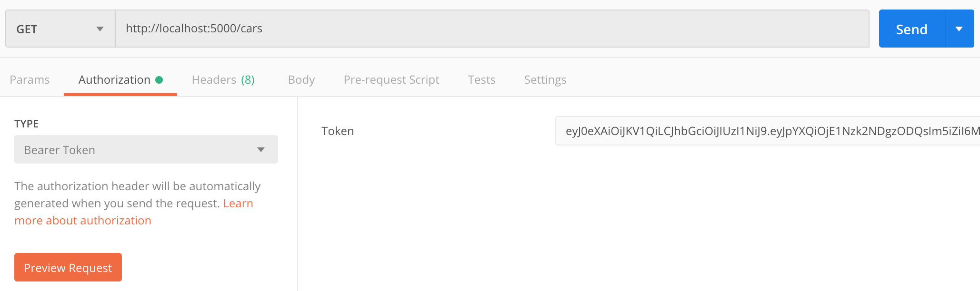Go to the Body tab

pyautogui.click(x=301, y=80)
